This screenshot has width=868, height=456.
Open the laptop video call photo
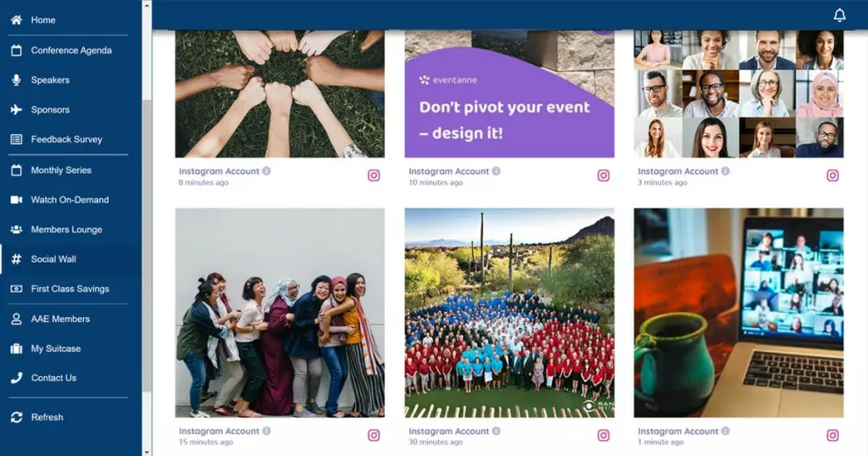[x=738, y=313]
